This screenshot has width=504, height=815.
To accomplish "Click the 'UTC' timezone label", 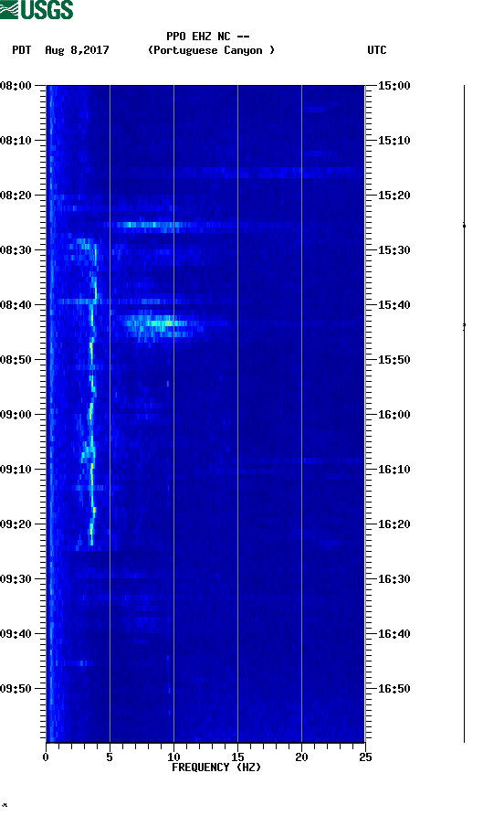I will click(x=377, y=50).
